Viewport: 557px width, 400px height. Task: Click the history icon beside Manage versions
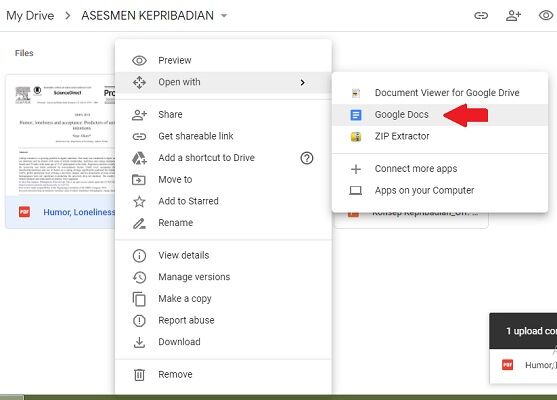(139, 277)
